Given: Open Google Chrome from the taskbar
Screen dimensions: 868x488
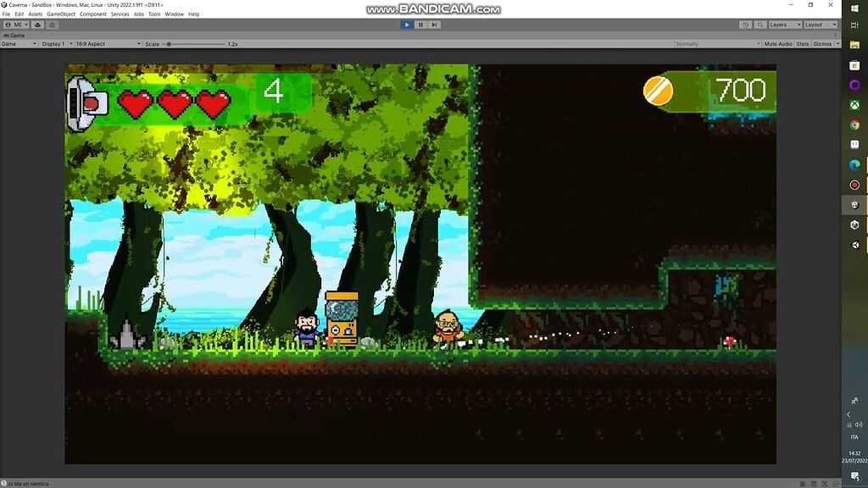Looking at the screenshot, I should [x=854, y=125].
